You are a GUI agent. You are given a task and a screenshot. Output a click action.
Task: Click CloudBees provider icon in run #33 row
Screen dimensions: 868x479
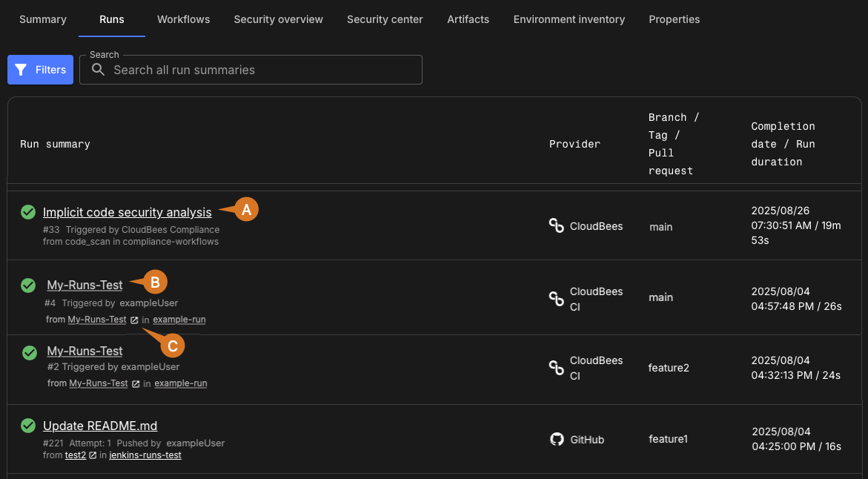point(557,226)
